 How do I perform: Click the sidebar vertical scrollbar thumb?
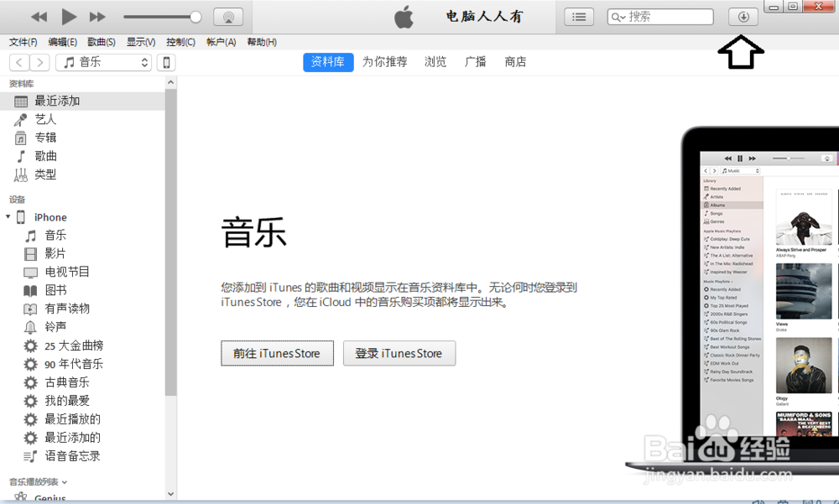(170, 242)
